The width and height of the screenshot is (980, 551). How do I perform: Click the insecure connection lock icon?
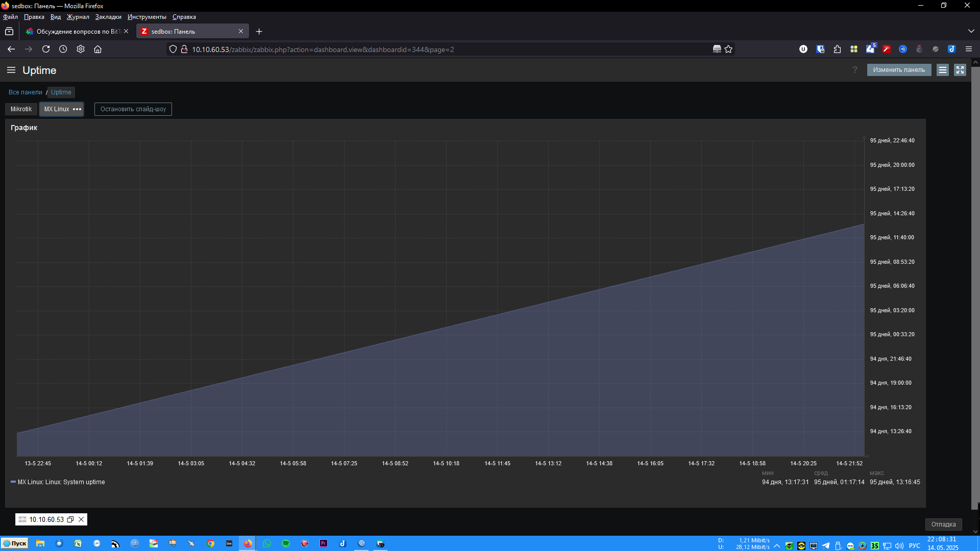pos(184,49)
